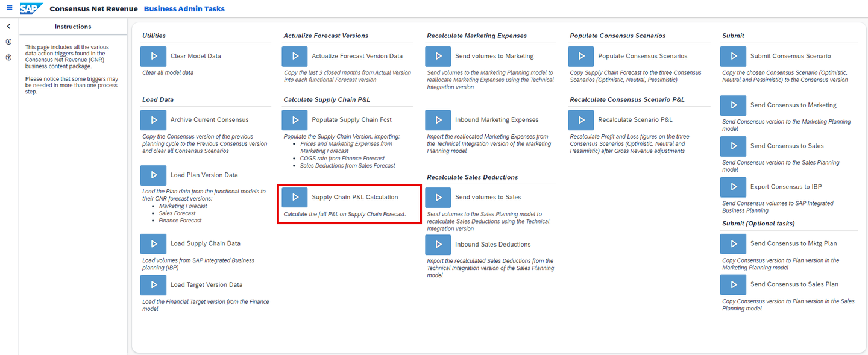The width and height of the screenshot is (868, 355).
Task: Run Submit Consensus Scenario trigger
Action: [x=734, y=56]
